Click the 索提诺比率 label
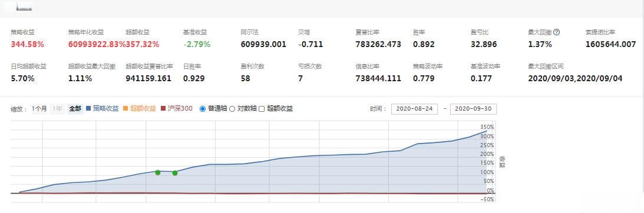The width and height of the screenshot is (644, 213). pos(600,32)
